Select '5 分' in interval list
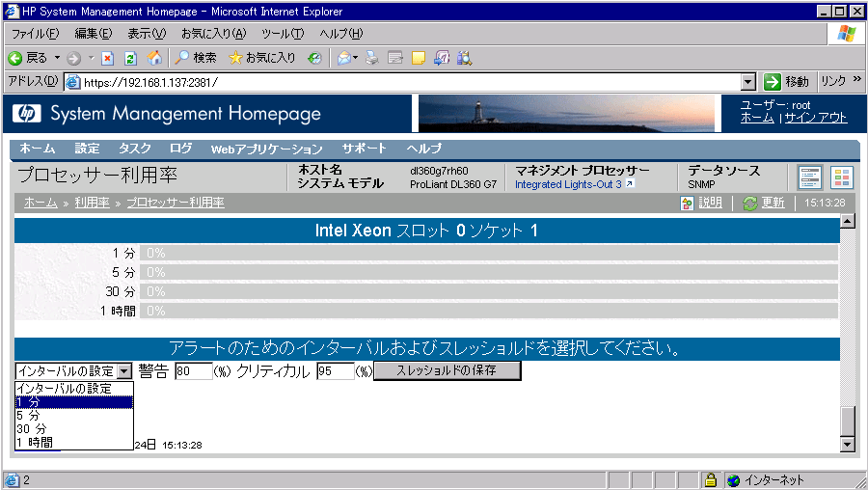868x490 pixels. click(x=74, y=416)
